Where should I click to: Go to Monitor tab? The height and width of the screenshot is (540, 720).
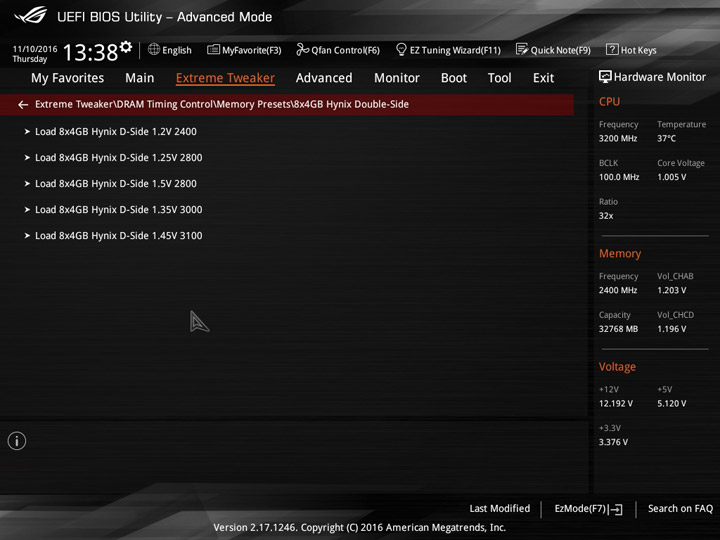click(397, 78)
